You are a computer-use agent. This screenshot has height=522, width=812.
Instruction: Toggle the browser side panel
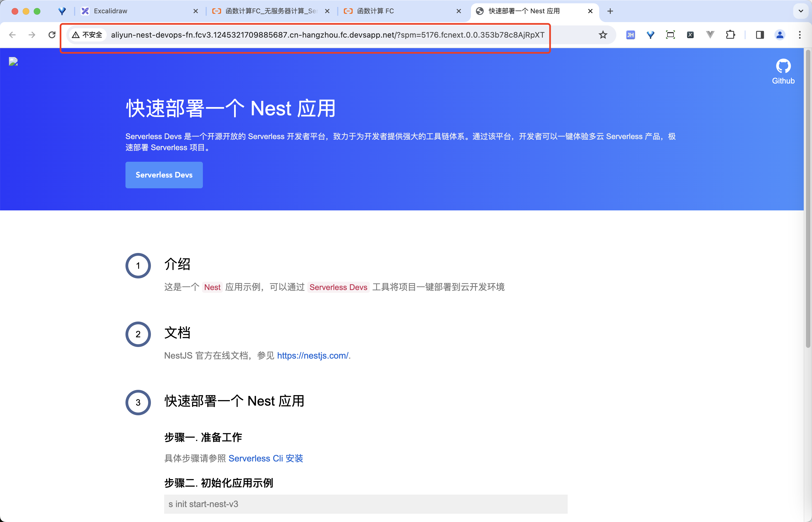pos(760,35)
